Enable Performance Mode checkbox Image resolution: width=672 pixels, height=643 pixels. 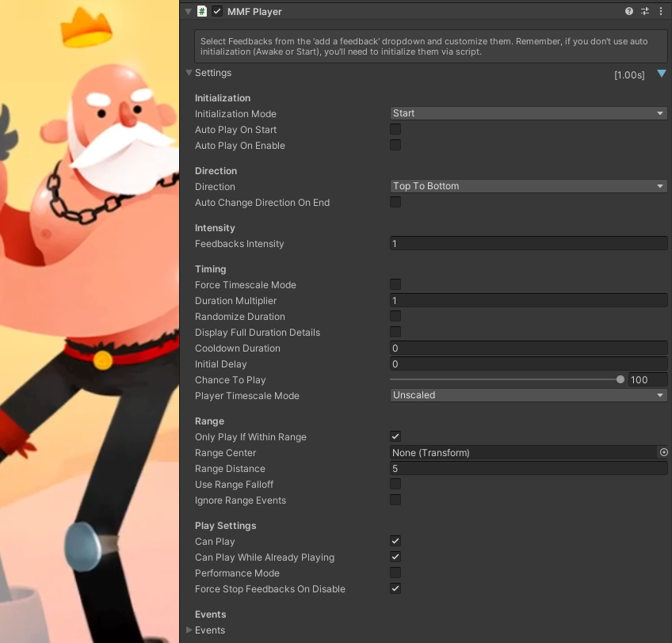pos(395,573)
